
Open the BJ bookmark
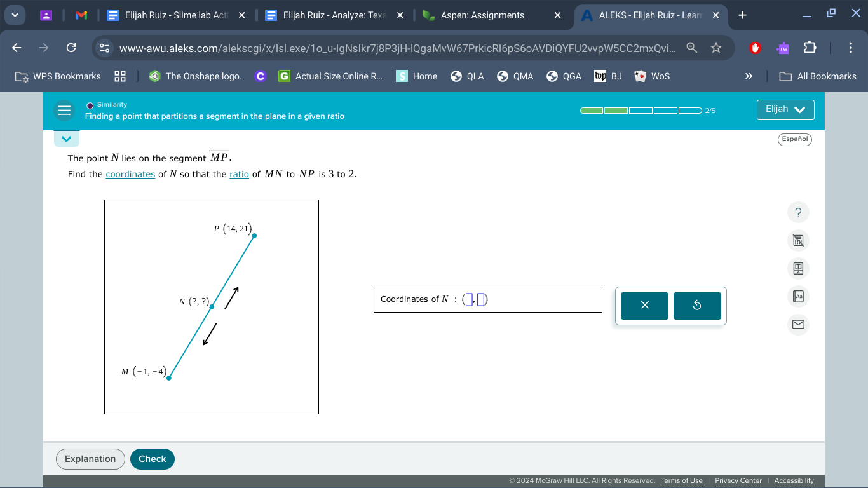click(608, 76)
